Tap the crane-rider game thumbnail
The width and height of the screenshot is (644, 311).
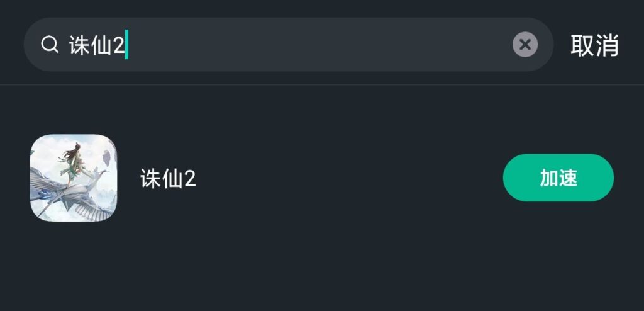74,178
